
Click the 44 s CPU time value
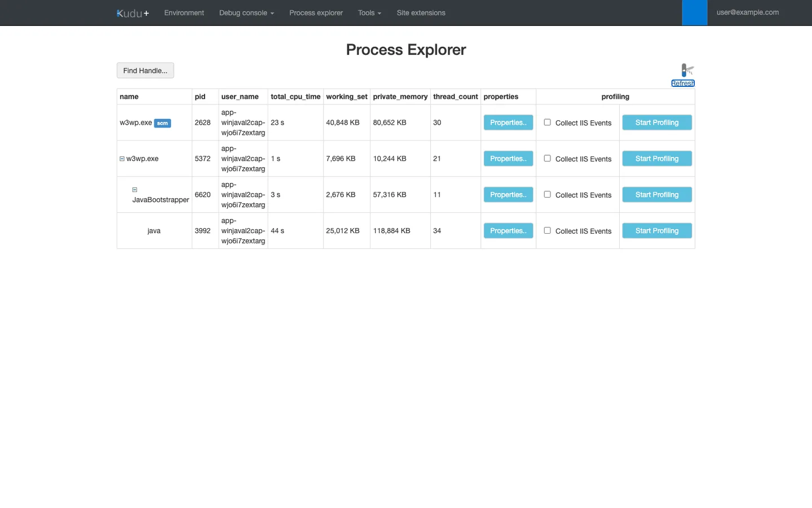277,231
